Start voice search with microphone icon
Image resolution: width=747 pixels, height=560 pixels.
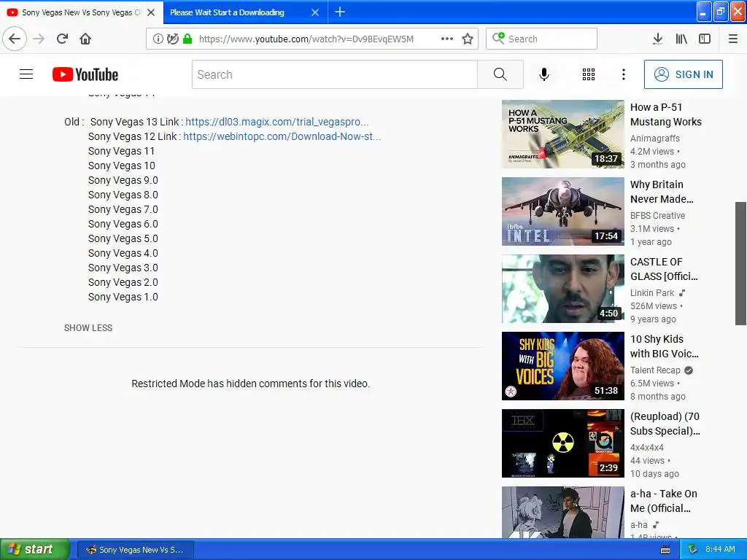[543, 74]
